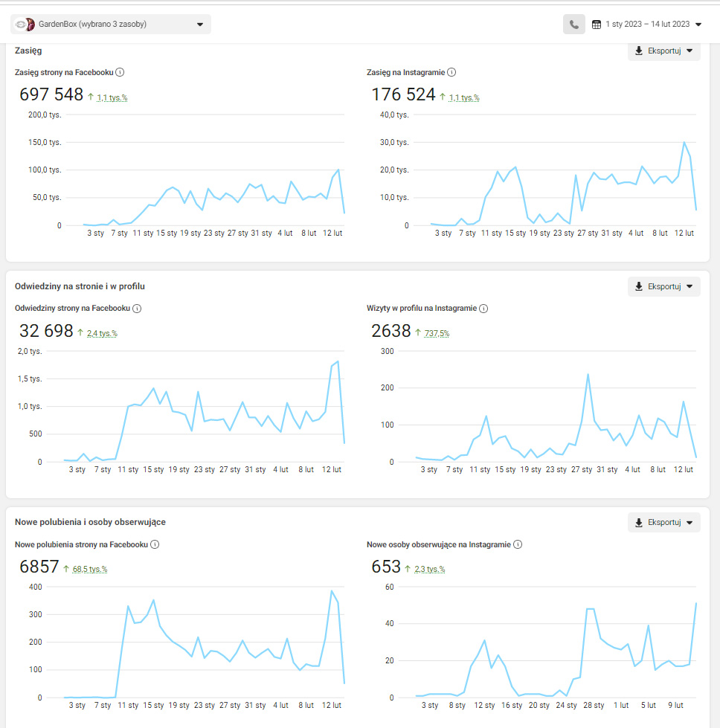Click the 1,1 tys.% change under Instagram reach
This screenshot has height=728, width=720.
(x=464, y=97)
